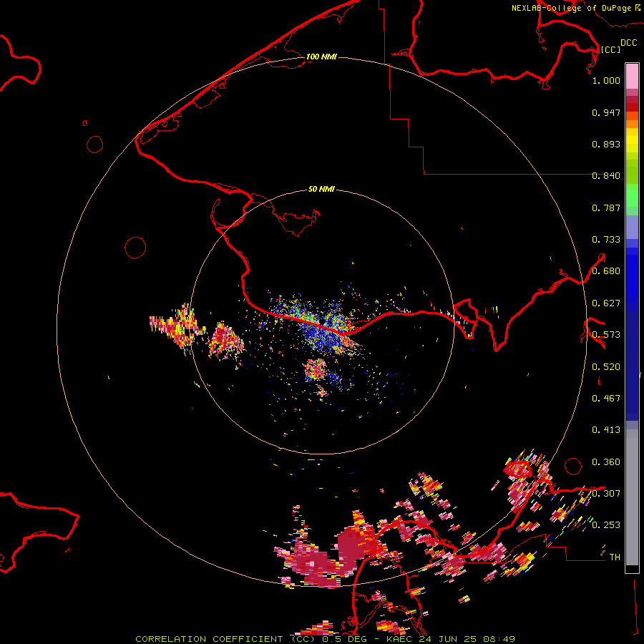The height and width of the screenshot is (644, 644).
Task: Click the KAEC radar site identifier
Action: (399, 639)
